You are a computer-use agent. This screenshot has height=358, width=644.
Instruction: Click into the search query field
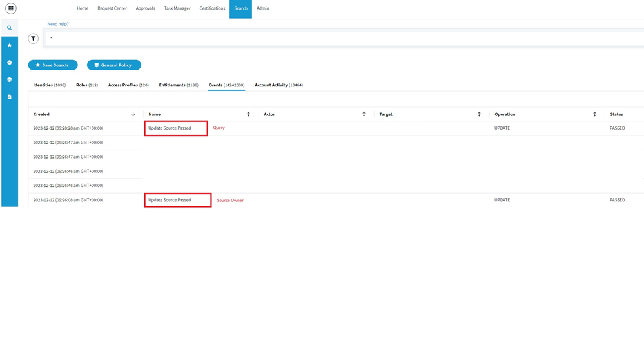(x=322, y=39)
